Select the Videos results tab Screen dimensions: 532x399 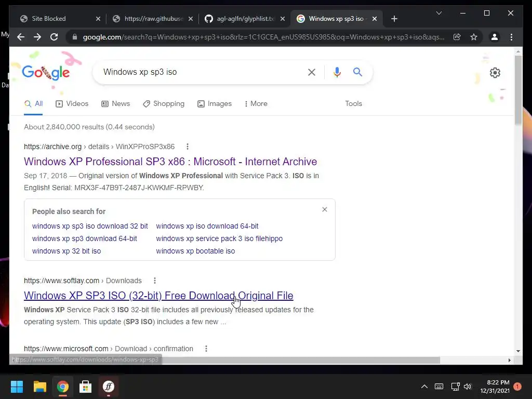72,104
